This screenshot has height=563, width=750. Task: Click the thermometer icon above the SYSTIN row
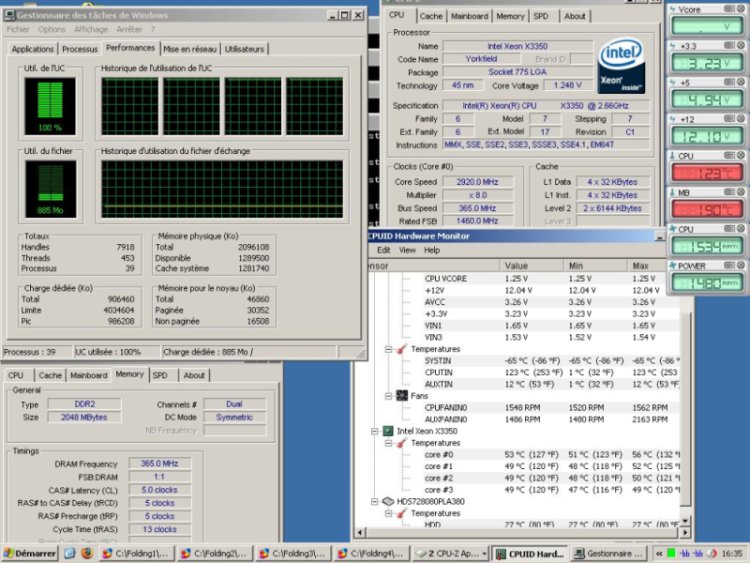(402, 349)
